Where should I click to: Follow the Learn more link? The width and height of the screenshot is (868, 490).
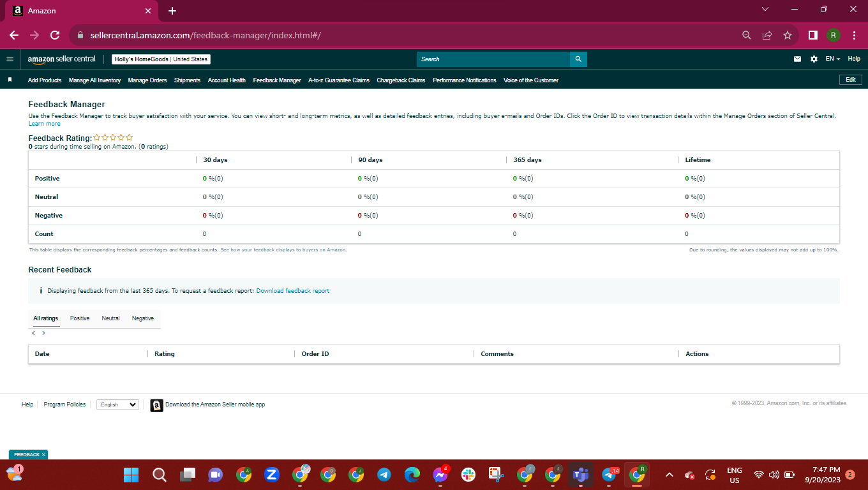click(45, 124)
